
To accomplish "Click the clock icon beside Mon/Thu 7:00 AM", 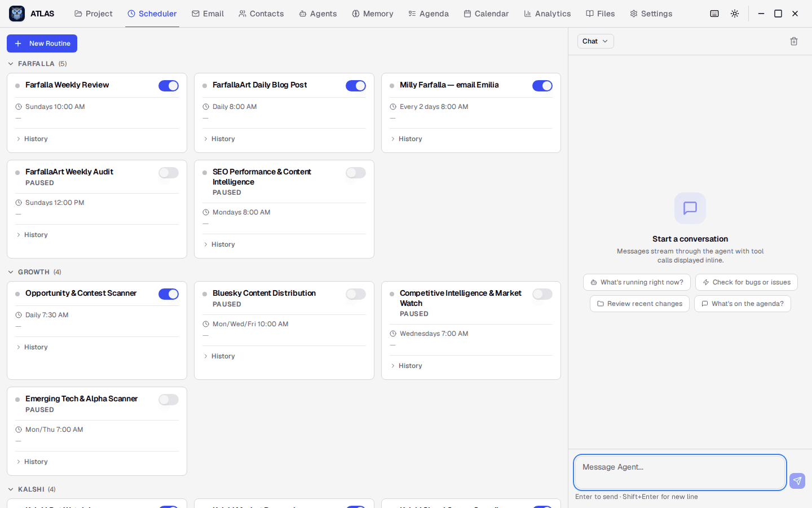I will [19, 430].
